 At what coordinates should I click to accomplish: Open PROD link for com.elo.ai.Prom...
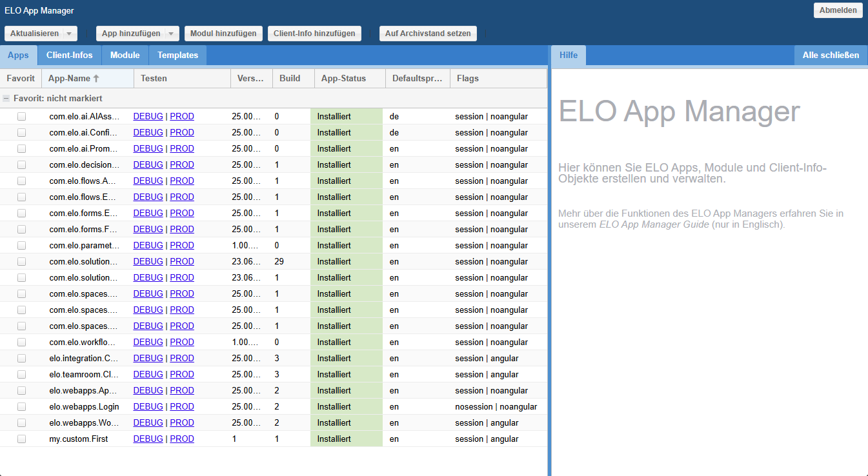[x=182, y=149]
